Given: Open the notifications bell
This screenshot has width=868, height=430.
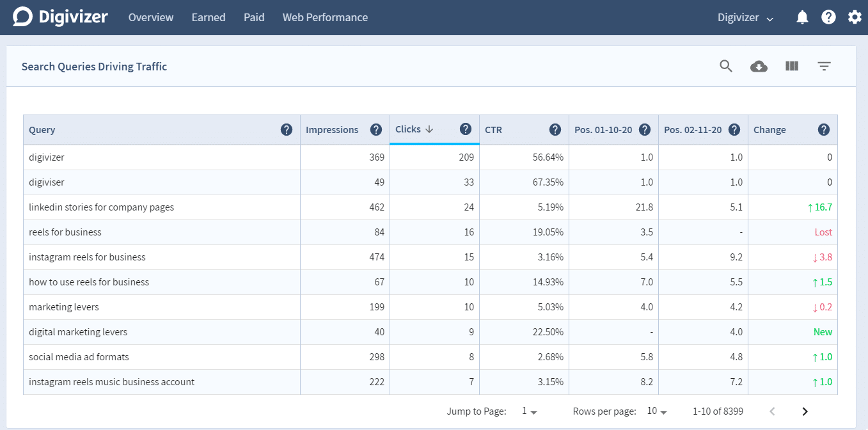Looking at the screenshot, I should 802,17.
